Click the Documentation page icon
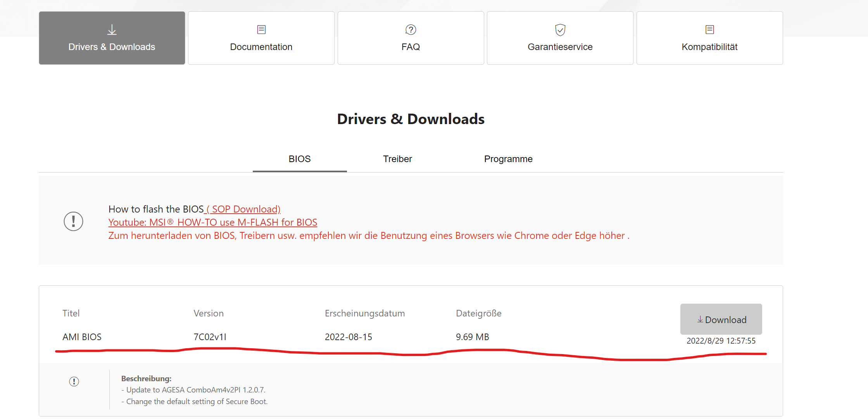Screen dimensions: 868x420 point(261,29)
